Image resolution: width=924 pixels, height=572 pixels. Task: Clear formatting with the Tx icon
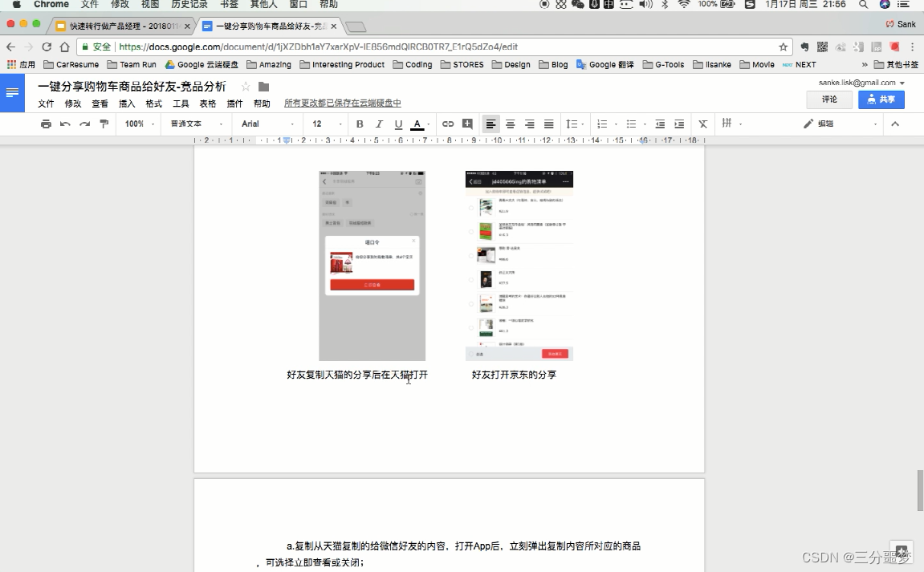pos(703,124)
